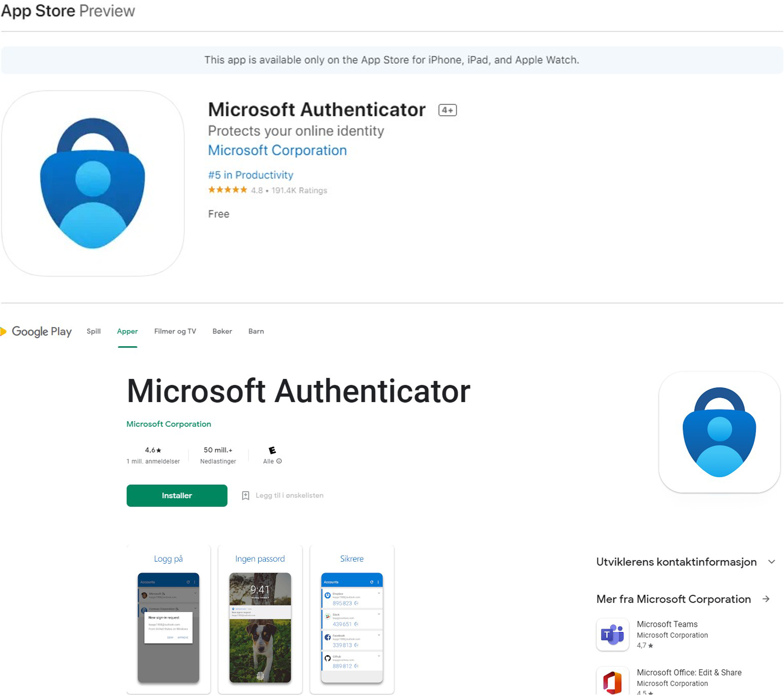Click arrow next to Mer fra Microsoft Corporation
Screen dimensions: 784x695
pos(766,599)
